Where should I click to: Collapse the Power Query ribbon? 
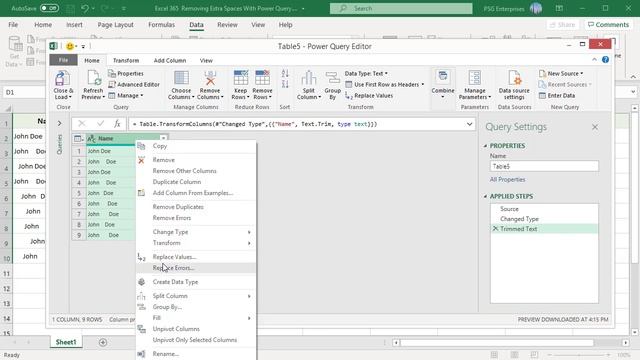594,60
